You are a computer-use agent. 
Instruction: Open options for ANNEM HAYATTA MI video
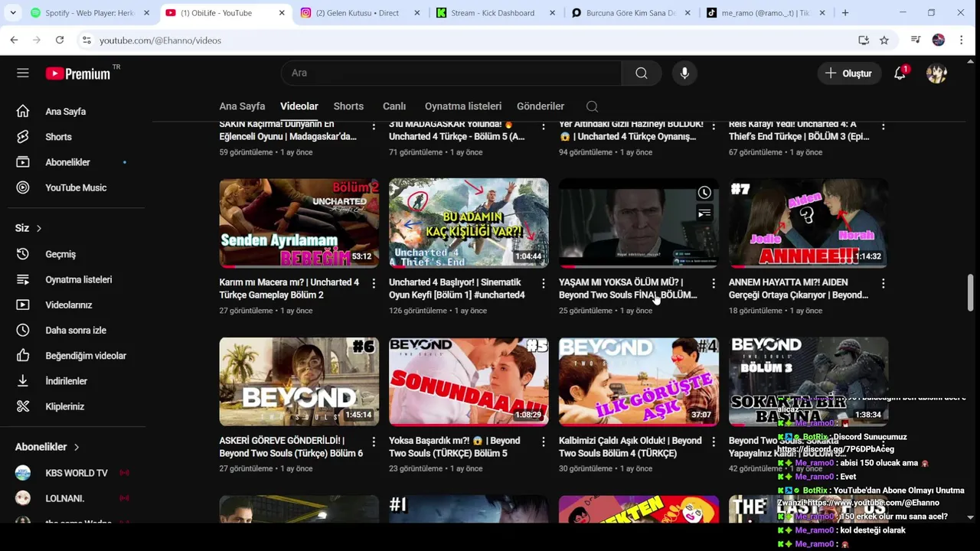883,284
